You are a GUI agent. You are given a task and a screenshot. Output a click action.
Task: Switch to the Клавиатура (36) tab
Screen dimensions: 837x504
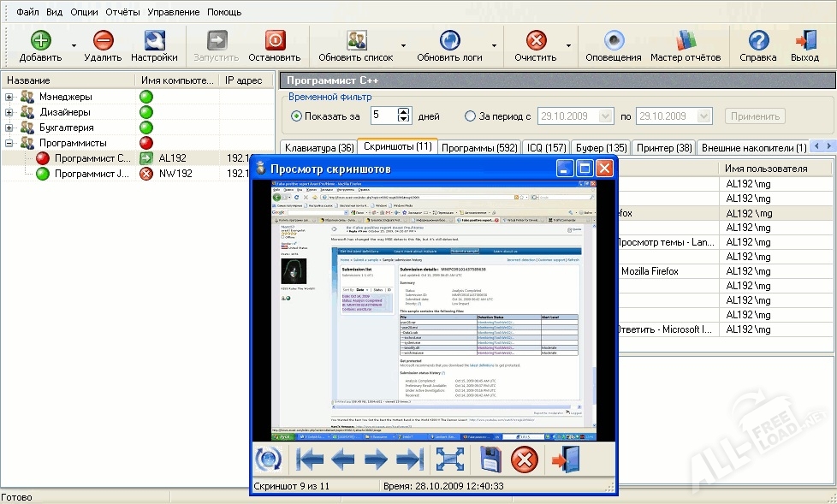click(318, 148)
